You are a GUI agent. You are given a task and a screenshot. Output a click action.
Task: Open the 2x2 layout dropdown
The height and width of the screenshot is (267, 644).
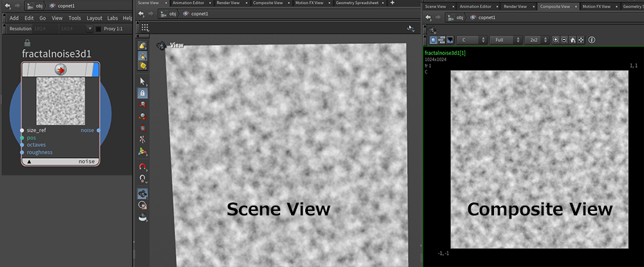[x=536, y=40]
